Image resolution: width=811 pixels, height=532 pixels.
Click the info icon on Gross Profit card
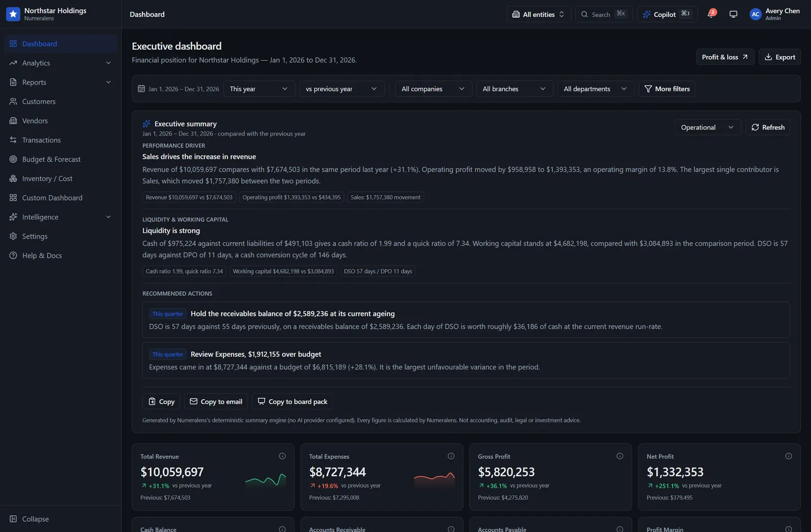(x=620, y=456)
